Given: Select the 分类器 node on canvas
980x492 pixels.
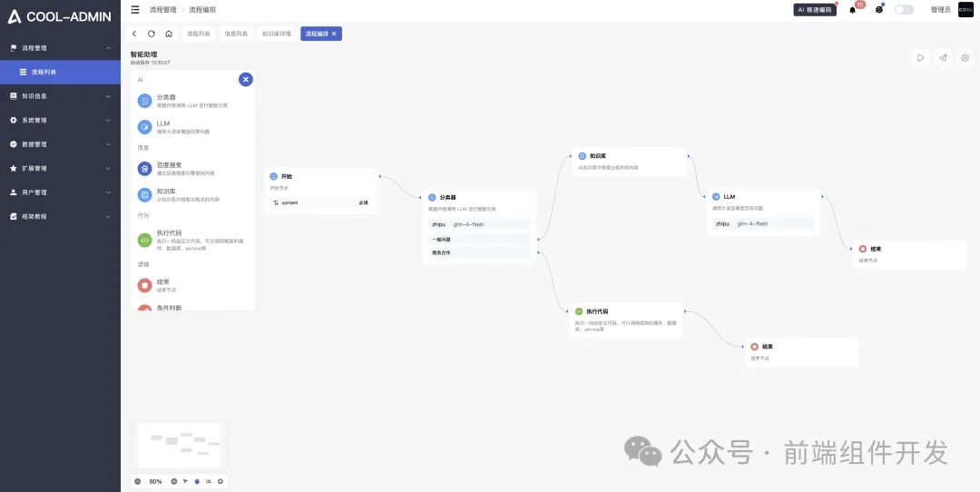Looking at the screenshot, I should coord(479,226).
